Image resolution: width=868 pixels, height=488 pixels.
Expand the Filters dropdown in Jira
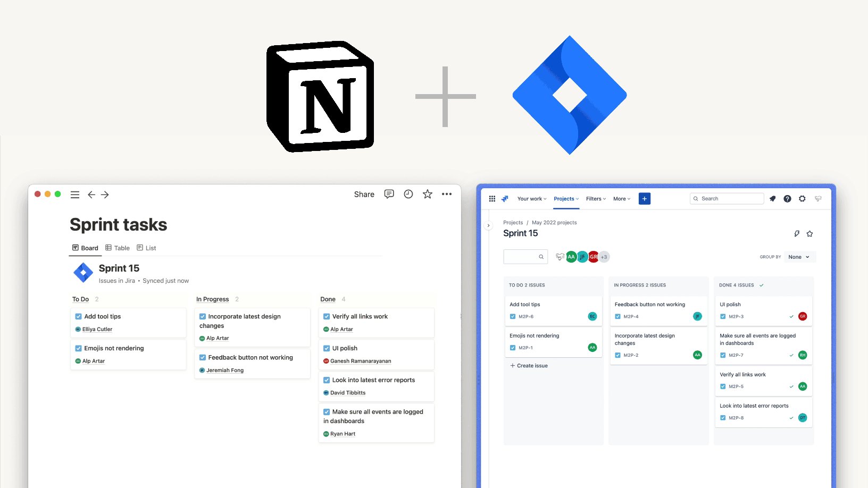point(595,198)
